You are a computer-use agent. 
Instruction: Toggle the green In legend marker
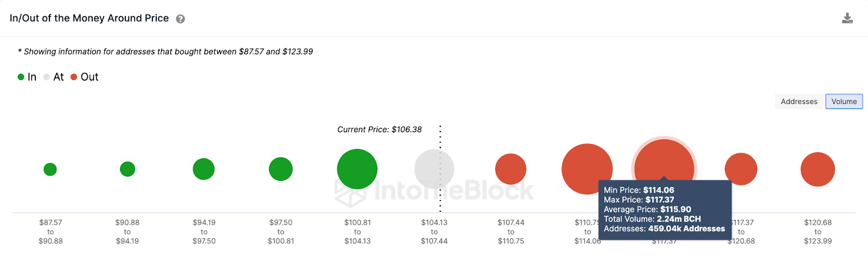21,77
